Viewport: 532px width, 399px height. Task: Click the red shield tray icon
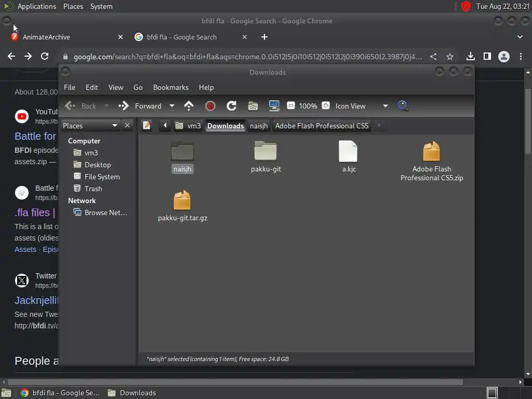click(x=466, y=6)
